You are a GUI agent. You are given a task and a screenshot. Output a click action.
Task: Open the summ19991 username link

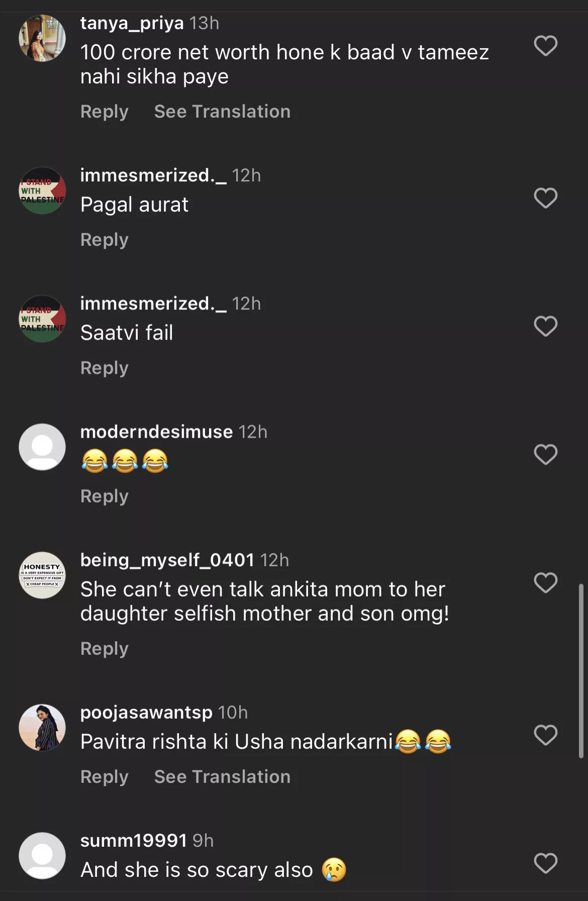pos(134,840)
